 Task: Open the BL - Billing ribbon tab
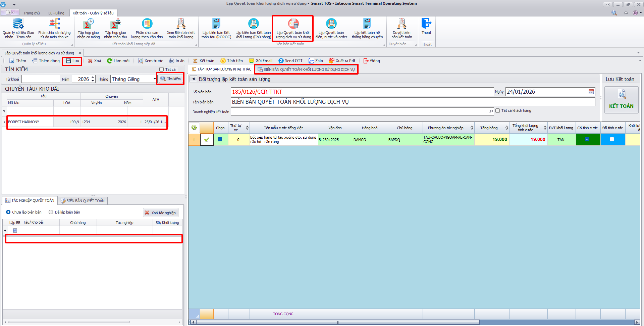pos(56,13)
